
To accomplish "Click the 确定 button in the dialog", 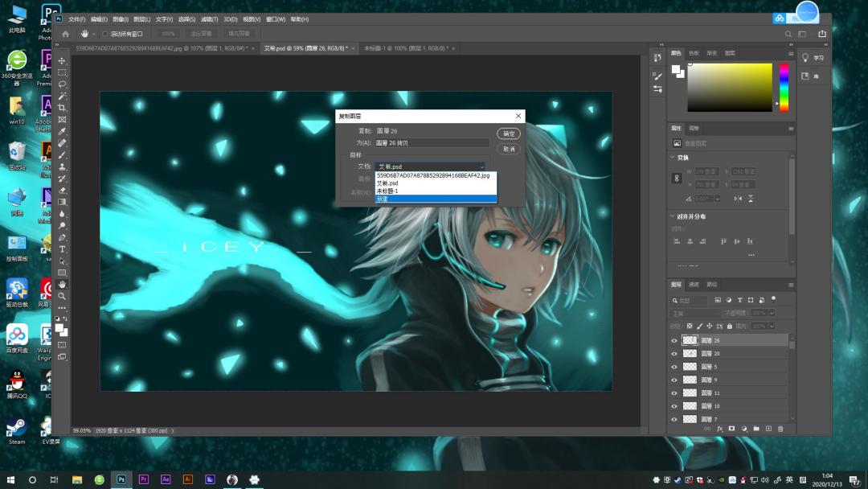I will 509,134.
